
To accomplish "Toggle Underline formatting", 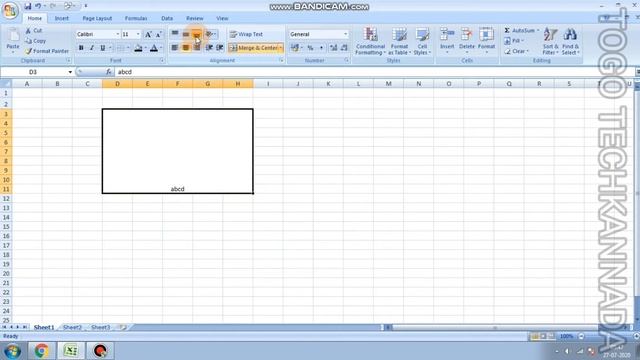I will coord(102,48).
